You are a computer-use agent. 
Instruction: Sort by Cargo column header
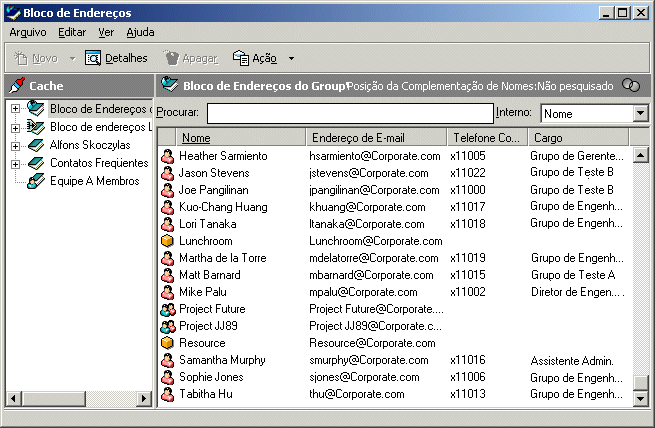click(579, 137)
